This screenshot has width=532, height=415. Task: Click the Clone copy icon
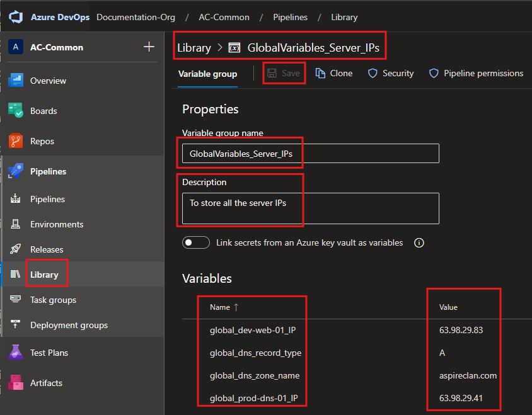[320, 73]
